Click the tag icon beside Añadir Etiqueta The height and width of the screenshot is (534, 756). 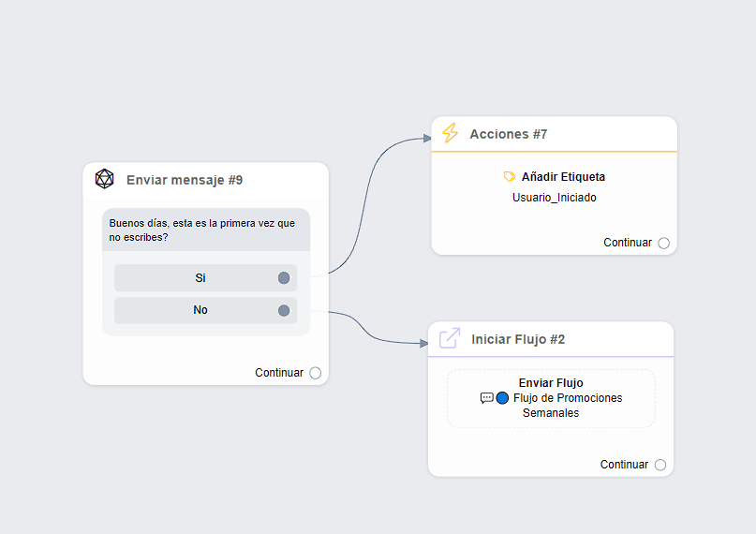tap(510, 176)
